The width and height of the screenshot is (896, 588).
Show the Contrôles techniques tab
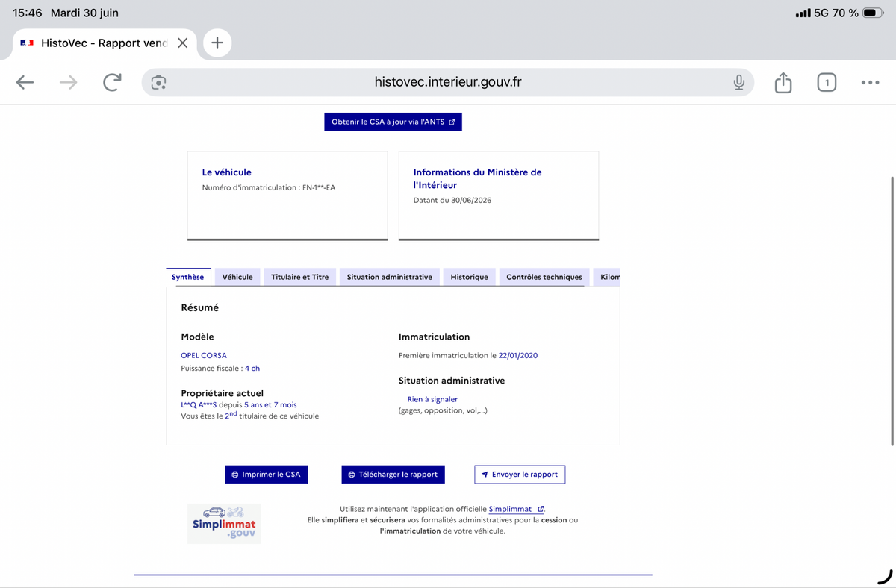(544, 277)
